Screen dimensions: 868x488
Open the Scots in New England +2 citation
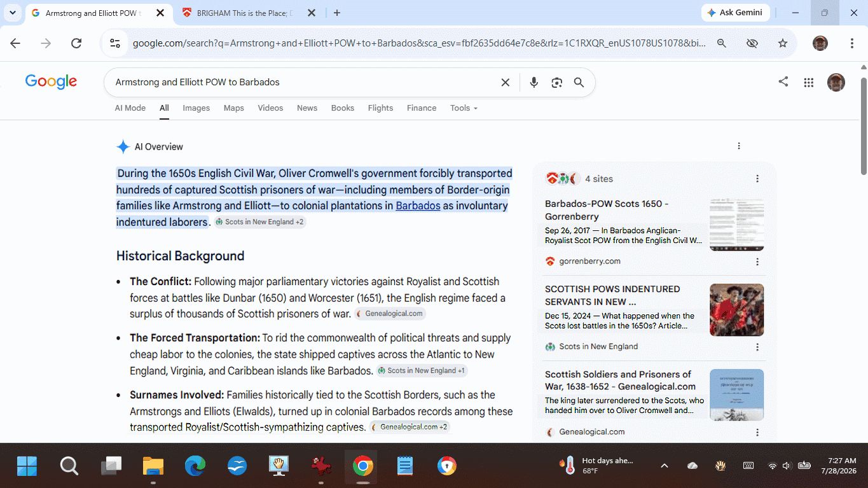click(260, 222)
